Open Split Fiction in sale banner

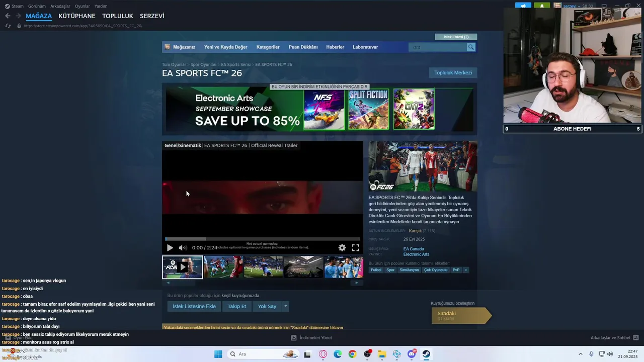tap(369, 110)
